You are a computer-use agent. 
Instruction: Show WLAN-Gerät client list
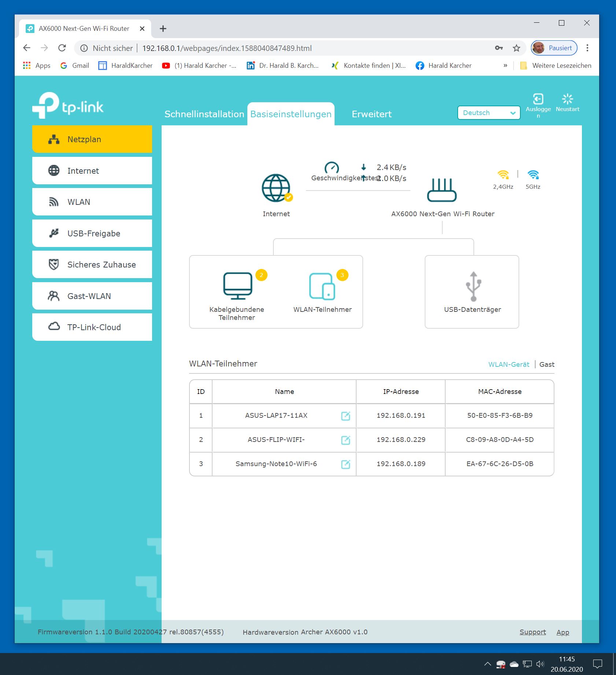point(509,364)
